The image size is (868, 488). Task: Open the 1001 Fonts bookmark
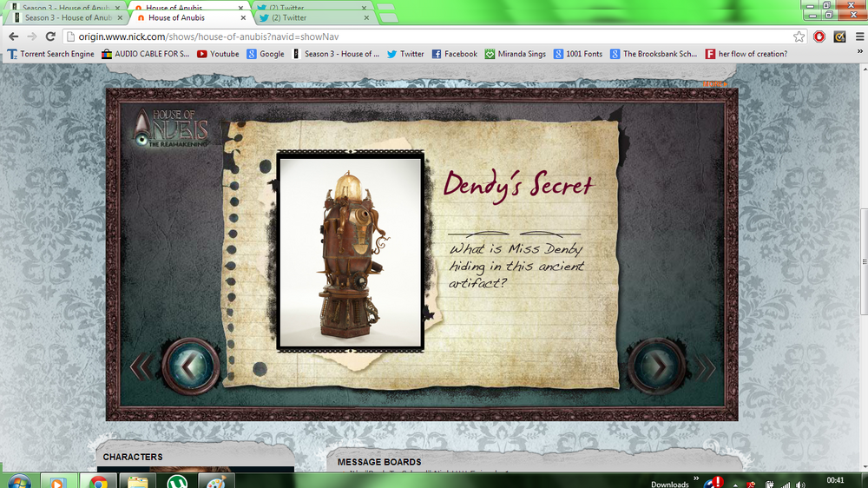point(578,54)
